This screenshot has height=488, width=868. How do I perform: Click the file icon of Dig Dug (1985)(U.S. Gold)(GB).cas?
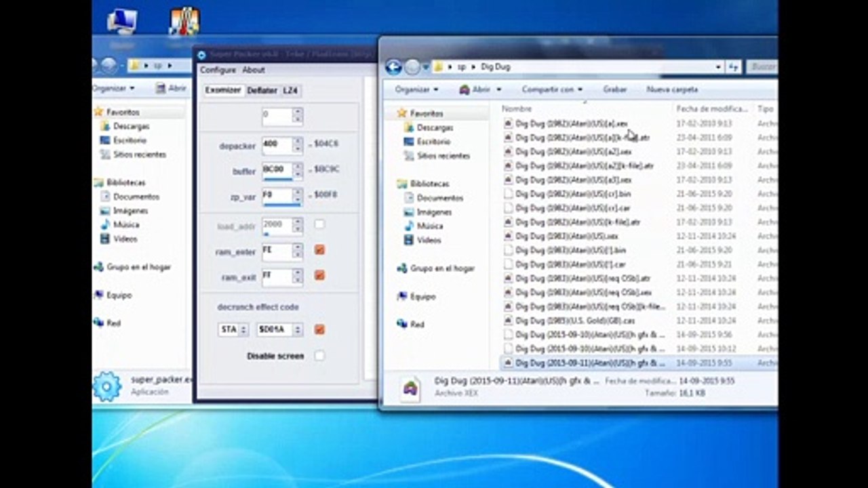508,321
